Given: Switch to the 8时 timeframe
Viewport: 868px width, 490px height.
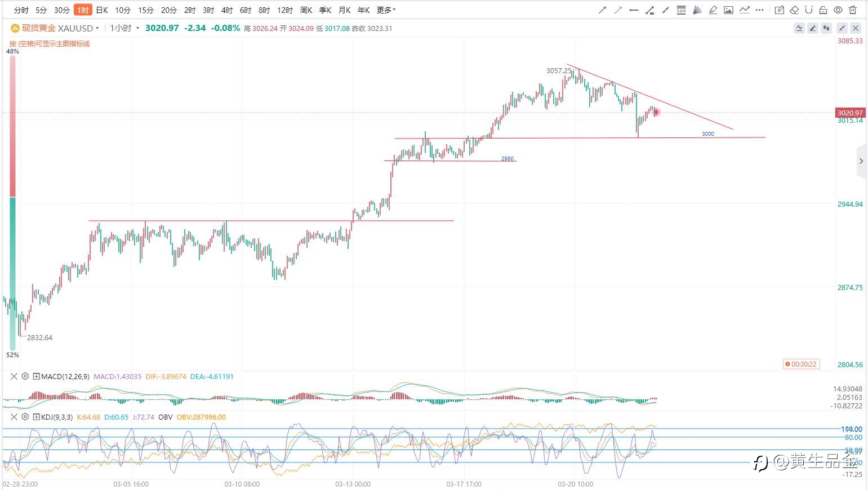Looking at the screenshot, I should (x=264, y=10).
